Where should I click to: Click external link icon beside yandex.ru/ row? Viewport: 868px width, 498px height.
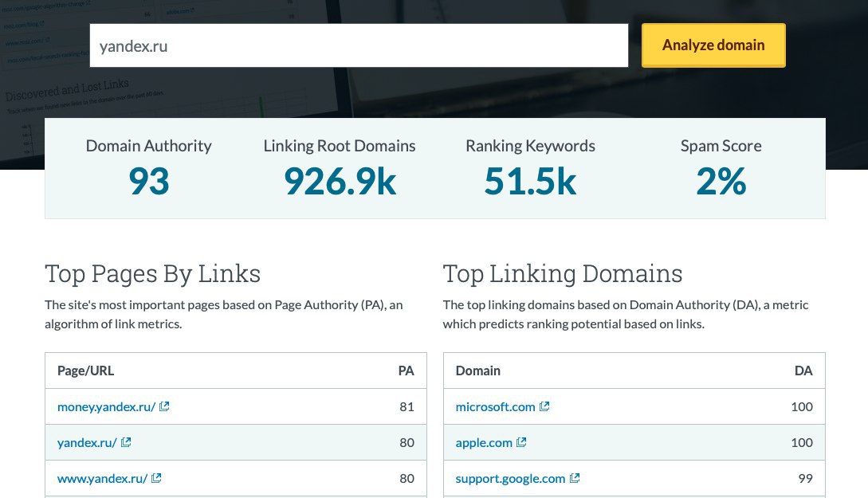[x=126, y=442]
